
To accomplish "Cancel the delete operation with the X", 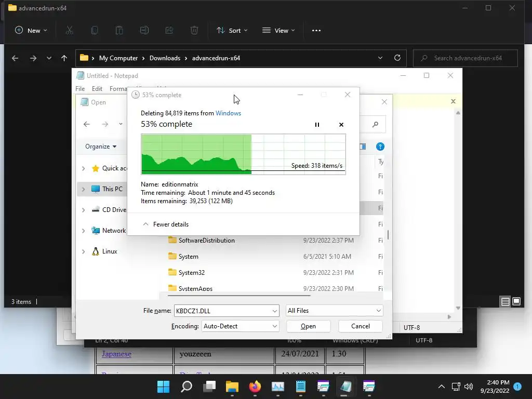I will pyautogui.click(x=341, y=125).
